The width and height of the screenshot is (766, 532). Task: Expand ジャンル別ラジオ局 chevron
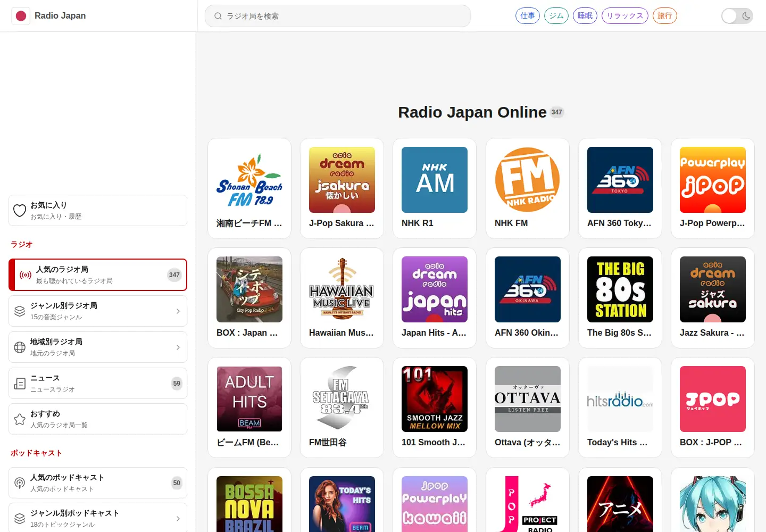pos(178,311)
